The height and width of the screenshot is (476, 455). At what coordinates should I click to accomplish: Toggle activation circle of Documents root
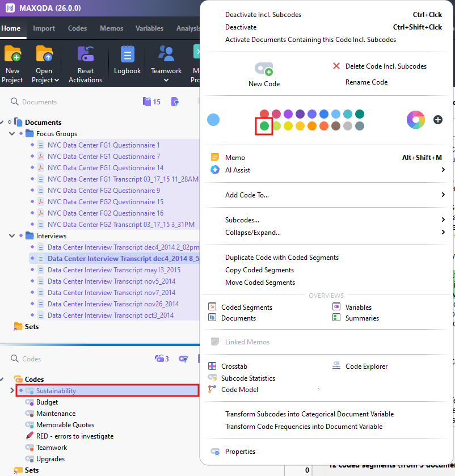(x=10, y=122)
